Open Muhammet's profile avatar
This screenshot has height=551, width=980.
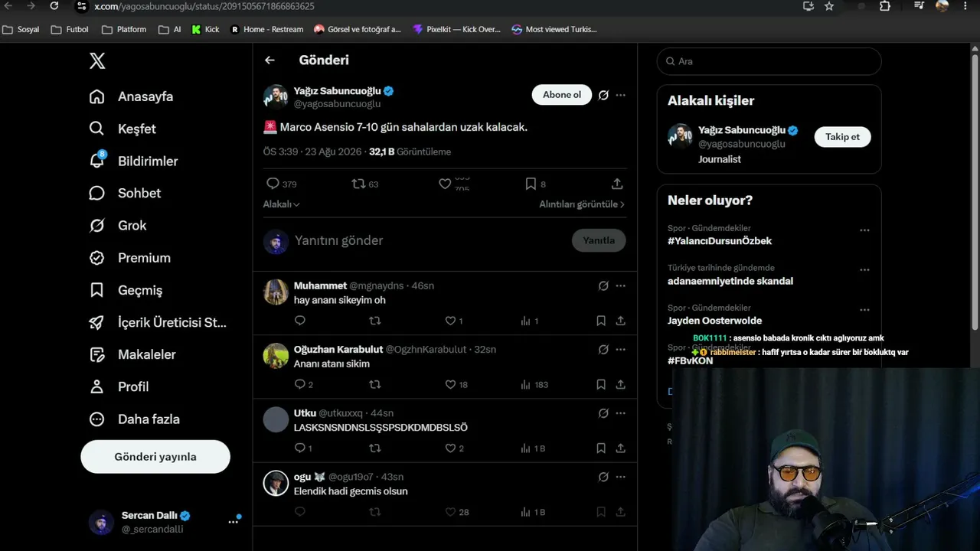276,292
